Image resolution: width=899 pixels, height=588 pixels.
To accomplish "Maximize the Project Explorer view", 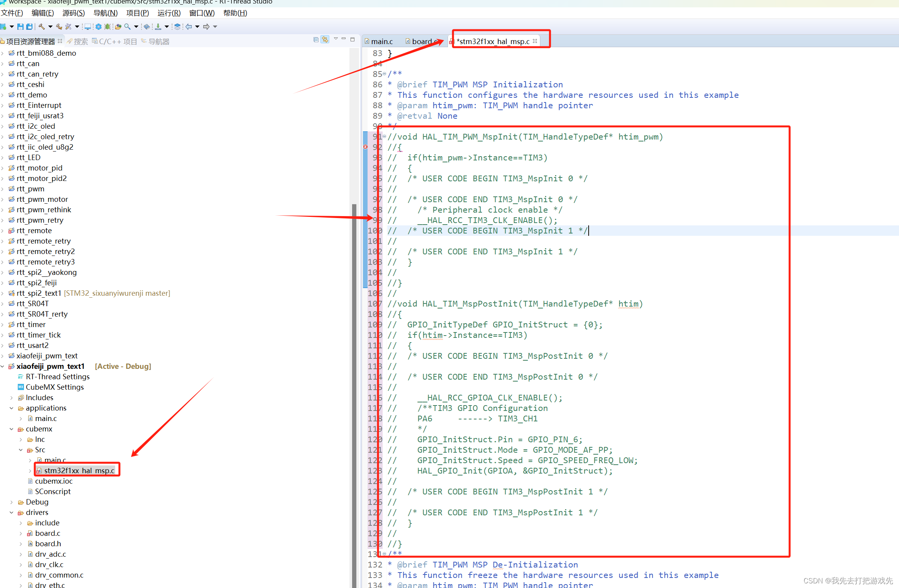I will [352, 39].
